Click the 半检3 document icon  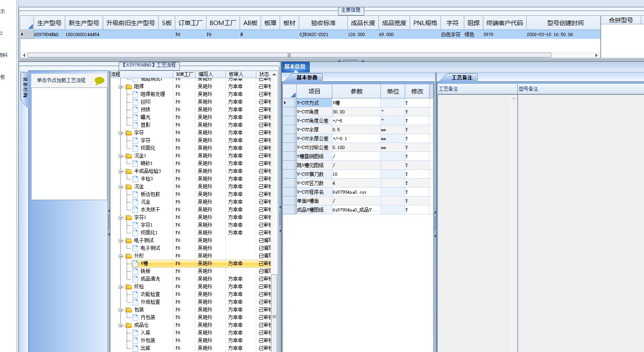pos(136,179)
